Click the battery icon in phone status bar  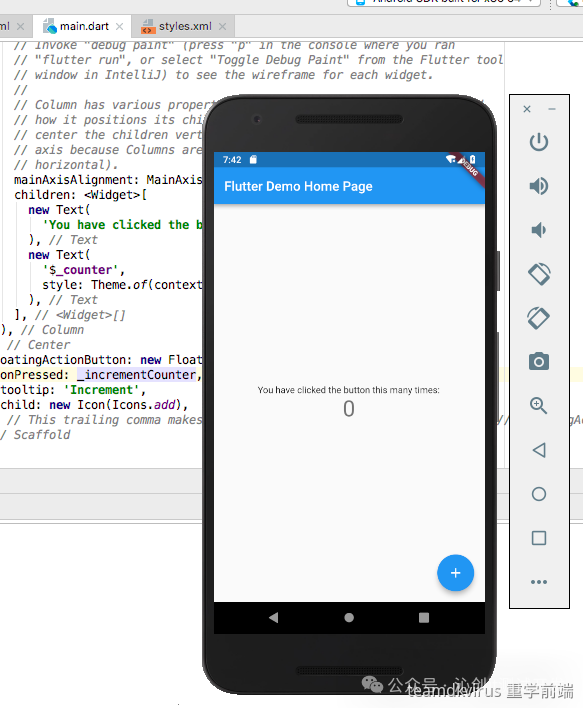(x=472, y=159)
